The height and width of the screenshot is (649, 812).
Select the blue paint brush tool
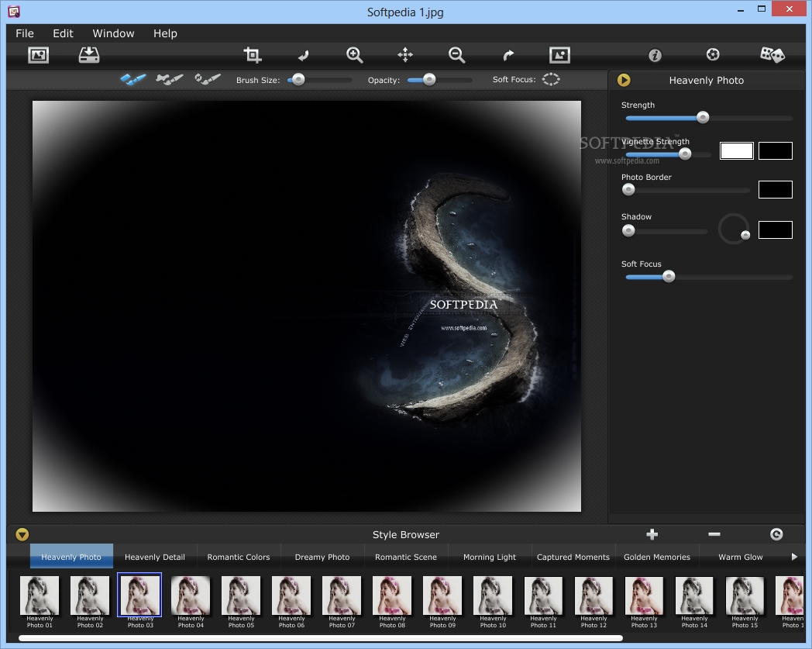click(x=133, y=79)
